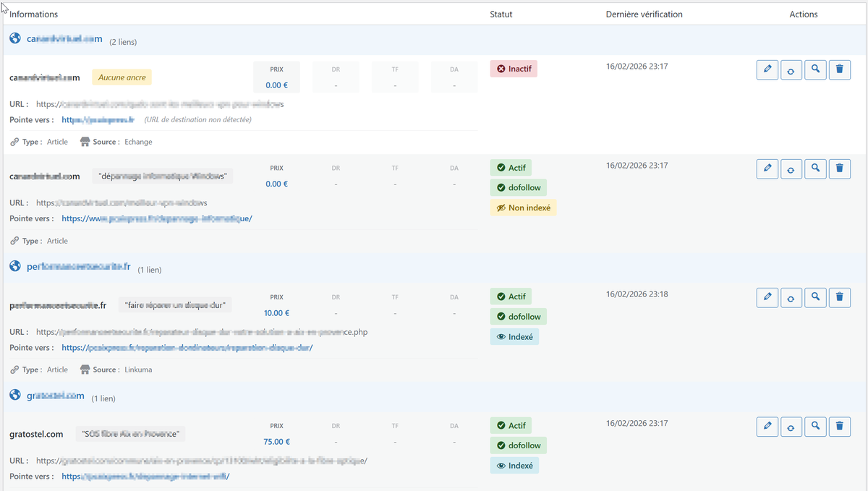Screen dimensions: 868x491
Task: Open 'Pointe vers' link of 'Non indexé' row
Action: 157,218
